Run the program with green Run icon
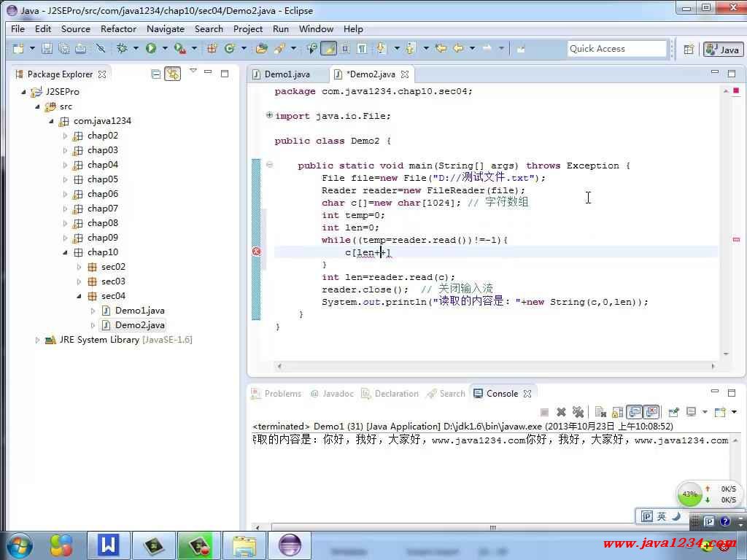The height and width of the screenshot is (560, 747). coord(151,48)
